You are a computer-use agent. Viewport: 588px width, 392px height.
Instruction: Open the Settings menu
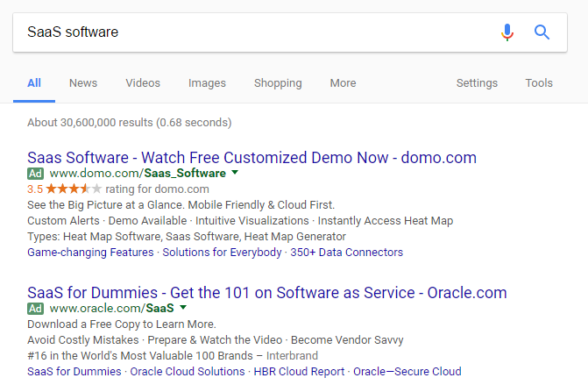(x=477, y=83)
